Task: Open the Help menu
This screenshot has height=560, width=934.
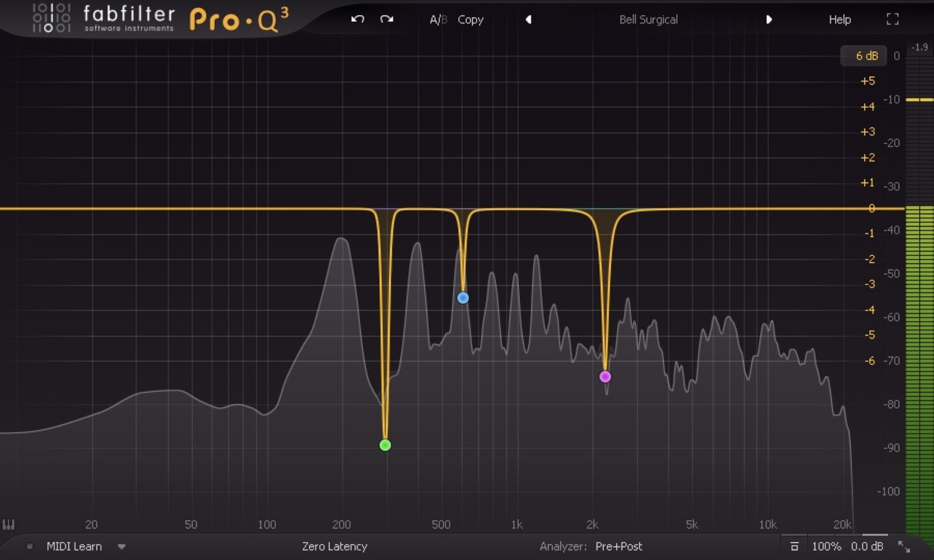Action: click(839, 19)
